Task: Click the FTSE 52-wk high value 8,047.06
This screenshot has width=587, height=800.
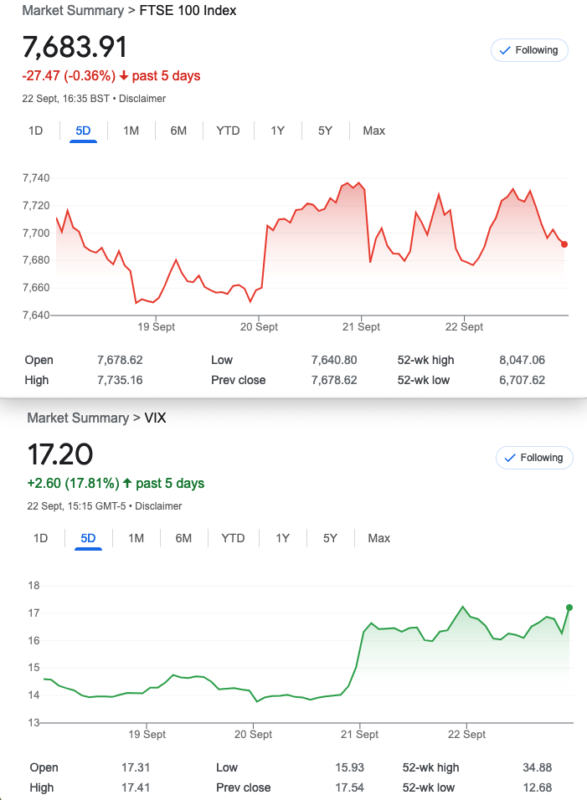Action: (x=522, y=360)
